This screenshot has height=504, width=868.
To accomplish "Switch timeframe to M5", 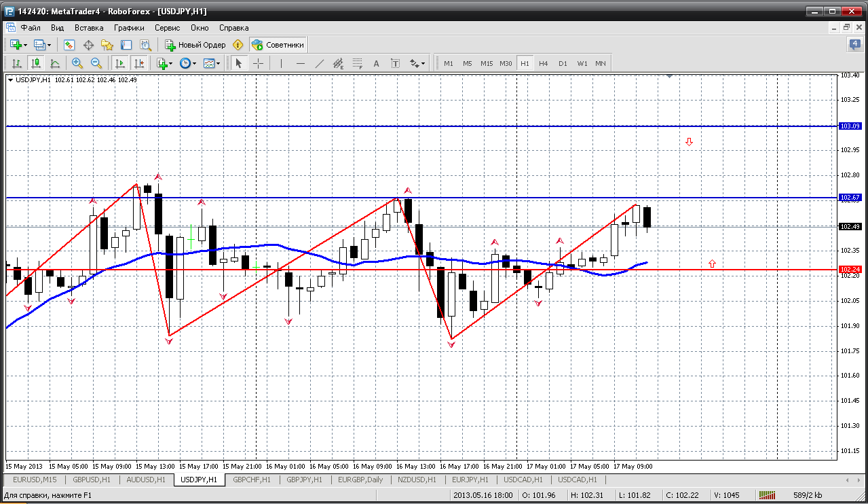I will [x=468, y=63].
